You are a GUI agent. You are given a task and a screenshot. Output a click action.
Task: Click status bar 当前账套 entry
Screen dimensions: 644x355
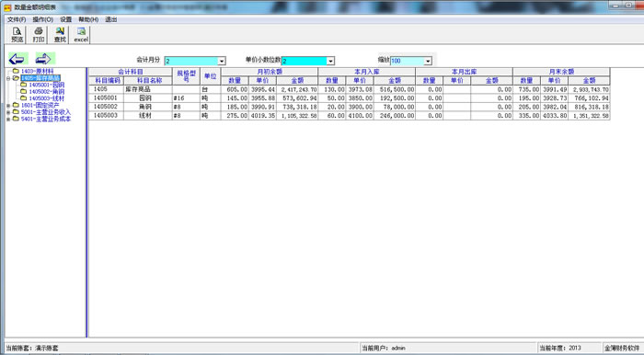click(181, 348)
